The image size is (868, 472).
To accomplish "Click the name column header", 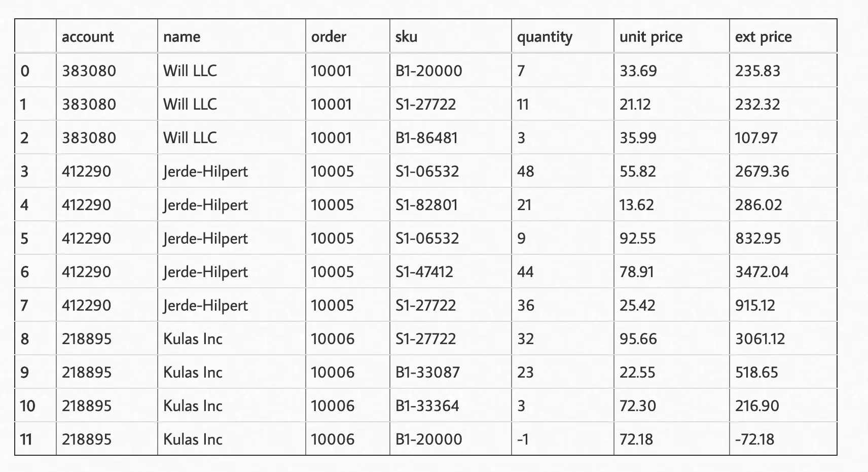I will point(182,37).
